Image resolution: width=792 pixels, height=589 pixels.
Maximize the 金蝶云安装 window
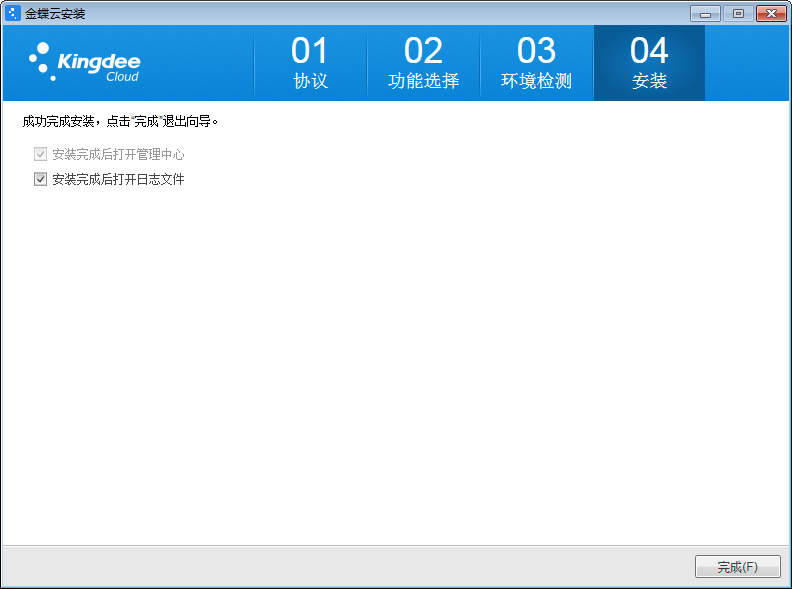click(x=738, y=14)
